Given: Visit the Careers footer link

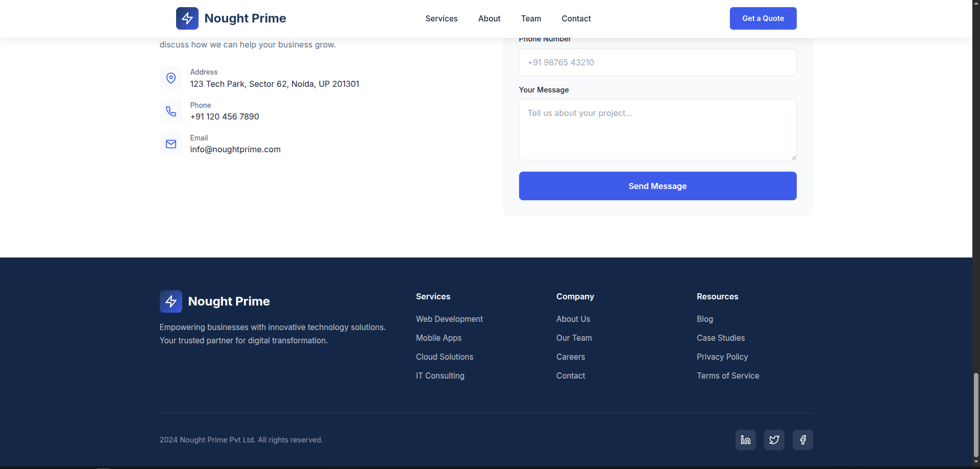Looking at the screenshot, I should pyautogui.click(x=571, y=357).
